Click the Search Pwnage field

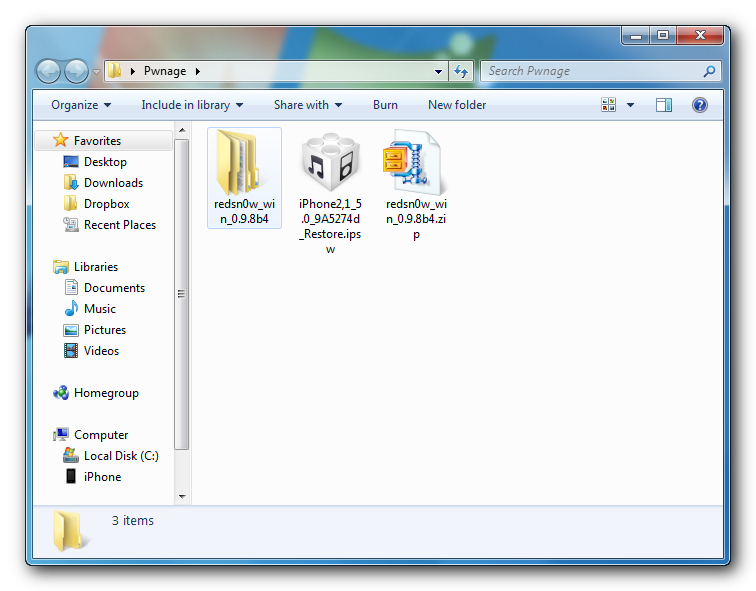pos(592,71)
